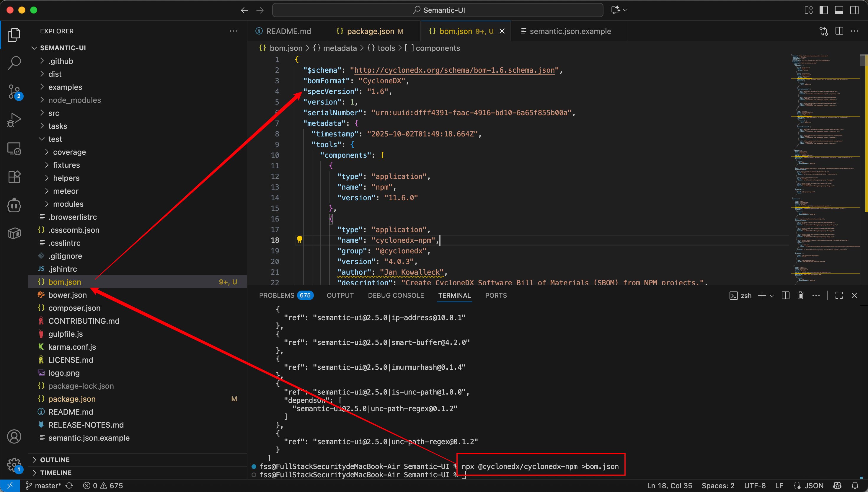Expand the OUTLINE section
Viewport: 868px width, 492px height.
55,460
